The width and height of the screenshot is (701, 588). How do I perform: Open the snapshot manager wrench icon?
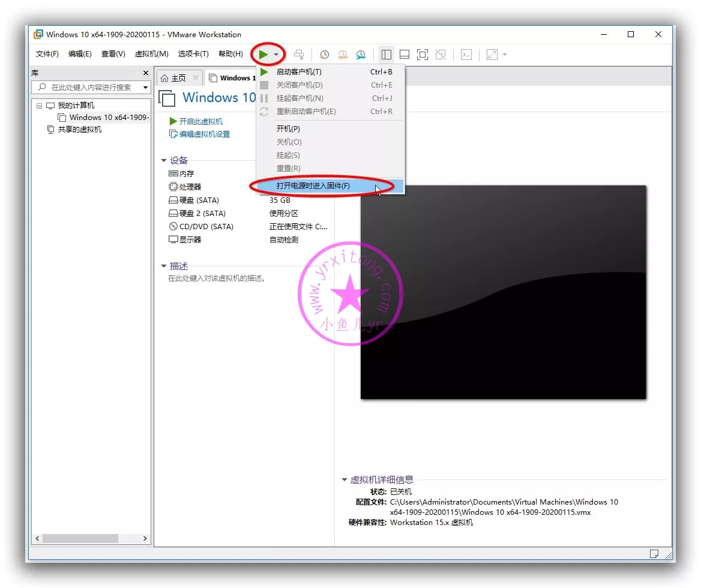coord(361,55)
